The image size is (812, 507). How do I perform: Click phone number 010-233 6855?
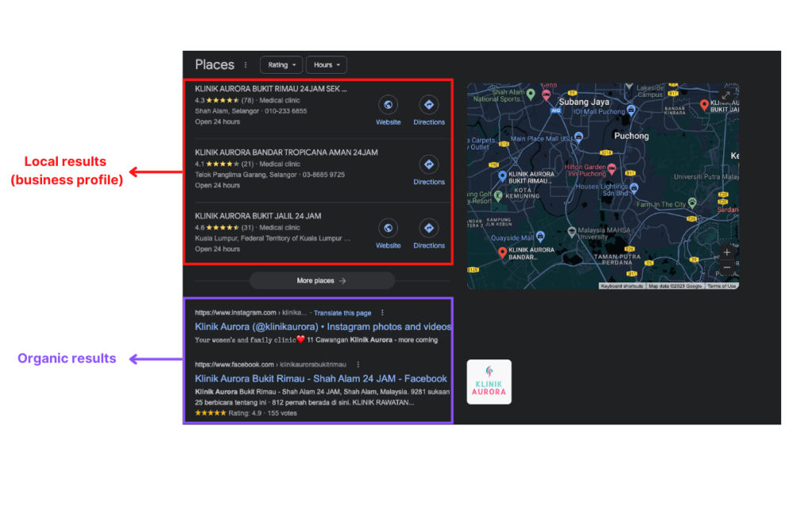pyautogui.click(x=285, y=111)
